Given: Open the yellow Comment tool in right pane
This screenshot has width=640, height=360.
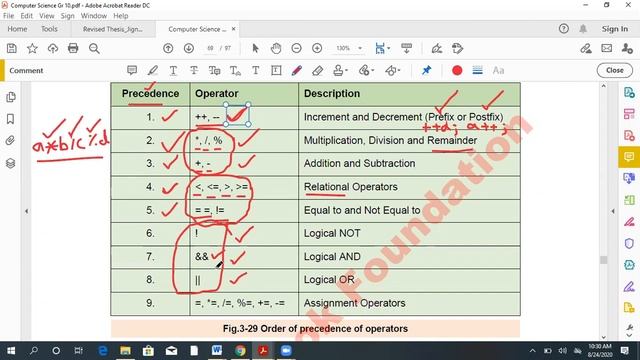Looking at the screenshot, I should (629, 157).
